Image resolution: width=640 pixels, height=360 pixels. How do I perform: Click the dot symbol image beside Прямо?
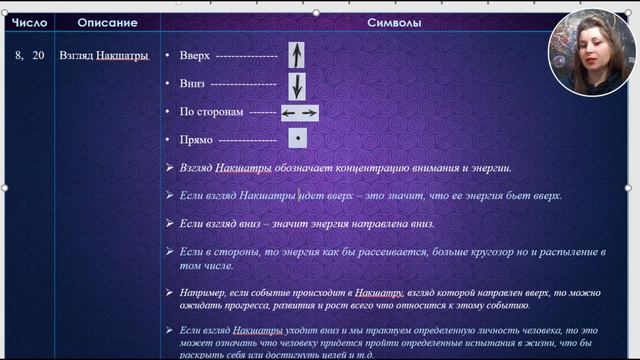click(x=298, y=138)
